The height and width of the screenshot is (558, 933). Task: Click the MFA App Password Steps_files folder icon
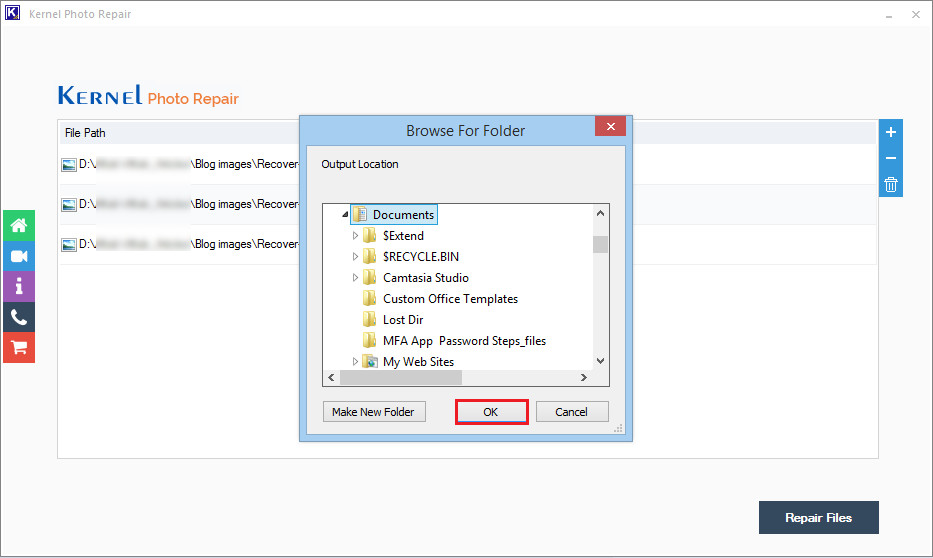370,340
